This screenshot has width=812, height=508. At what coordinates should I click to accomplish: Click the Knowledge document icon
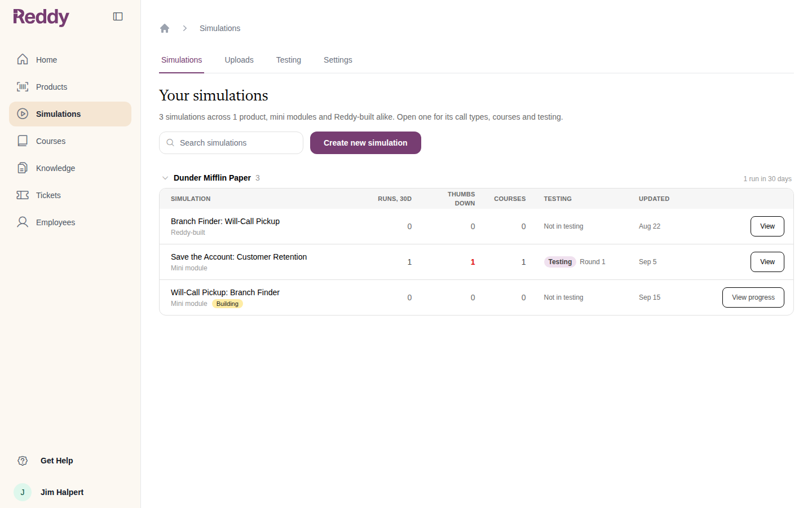click(x=23, y=168)
